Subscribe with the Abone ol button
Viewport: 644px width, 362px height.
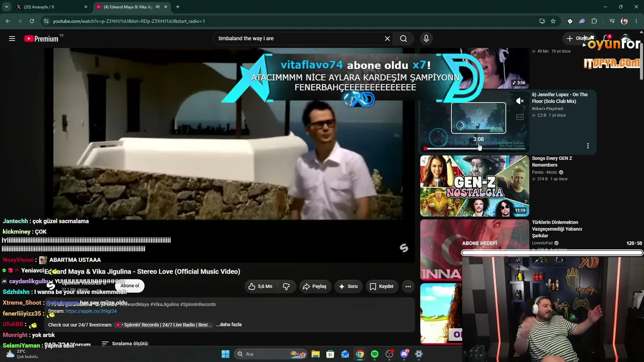point(130,286)
